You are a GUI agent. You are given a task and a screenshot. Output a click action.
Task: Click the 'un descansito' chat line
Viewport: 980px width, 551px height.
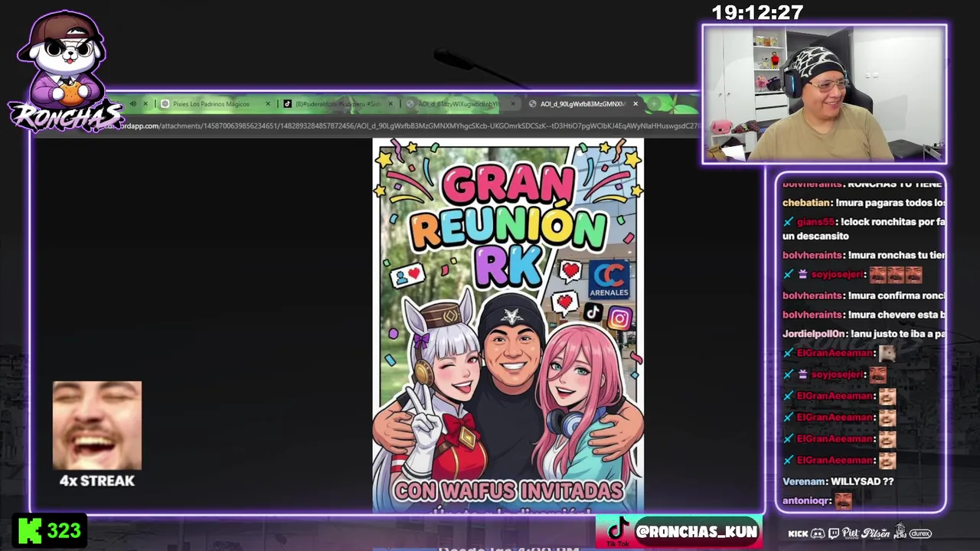click(815, 236)
